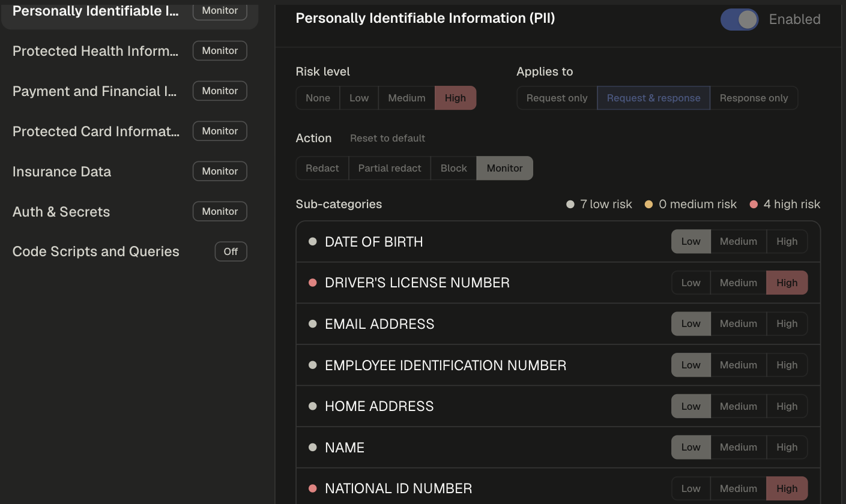Set EMAIL ADDRESS to High
Viewport: 846px width, 504px height.
point(787,323)
